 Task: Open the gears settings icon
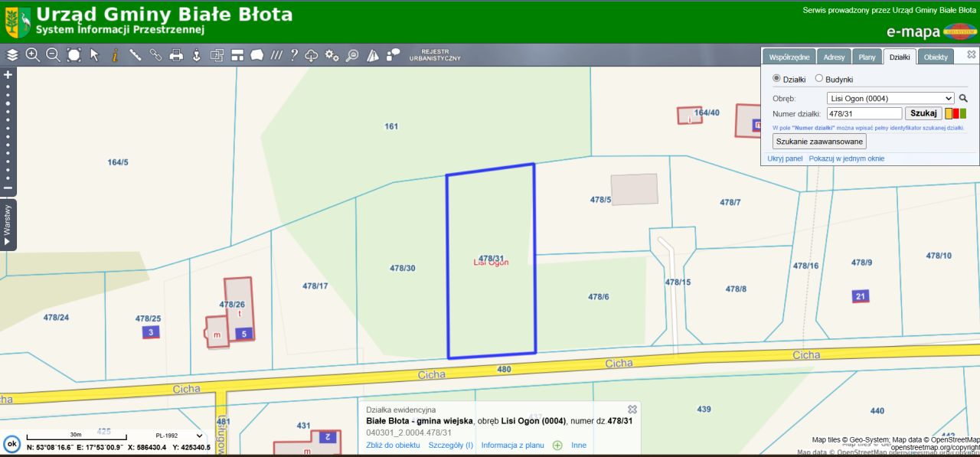pyautogui.click(x=332, y=55)
